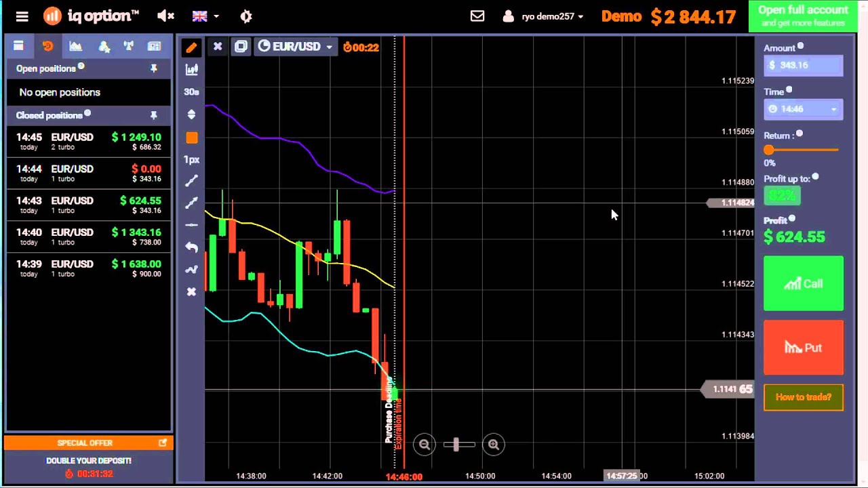Open the Special Offer banner
This screenshot has width=868, height=488.
[88, 443]
